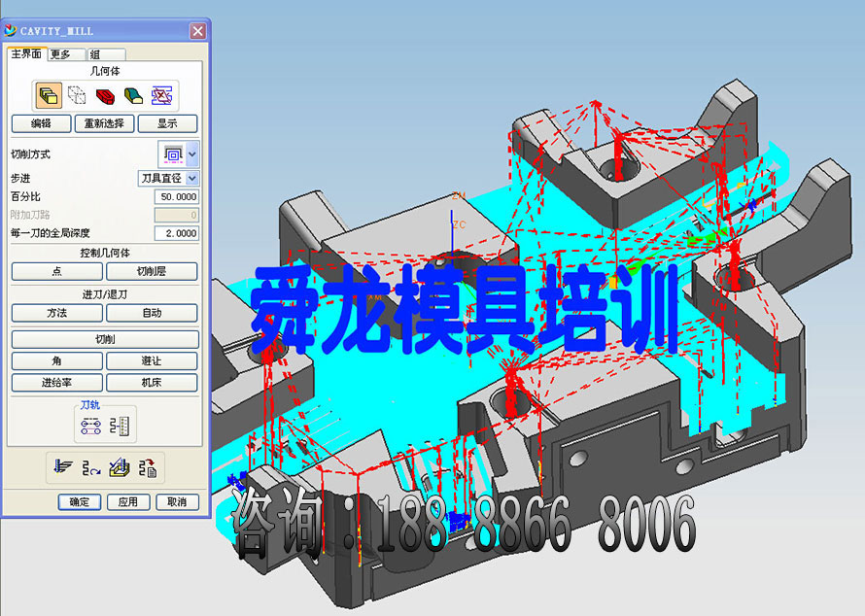Click the Generate tool path icon
Viewport: 865px width, 616px height.
pyautogui.click(x=64, y=468)
